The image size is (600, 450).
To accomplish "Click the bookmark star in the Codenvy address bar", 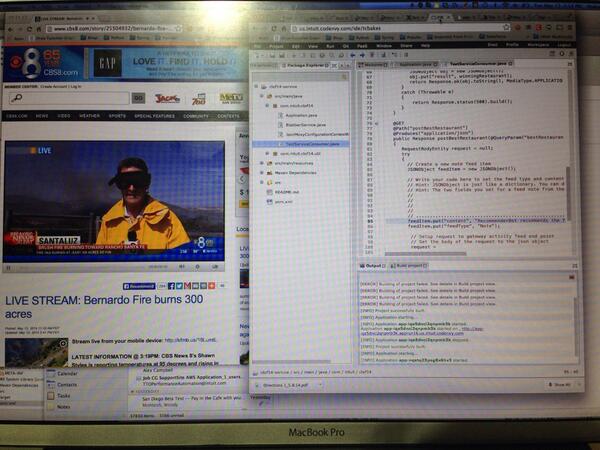I will click(506, 28).
